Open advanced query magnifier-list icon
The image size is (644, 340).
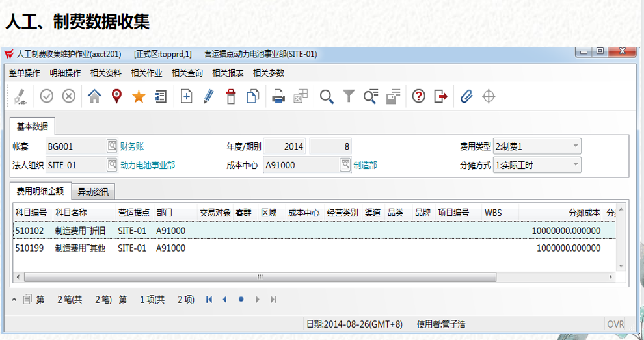pyautogui.click(x=371, y=96)
